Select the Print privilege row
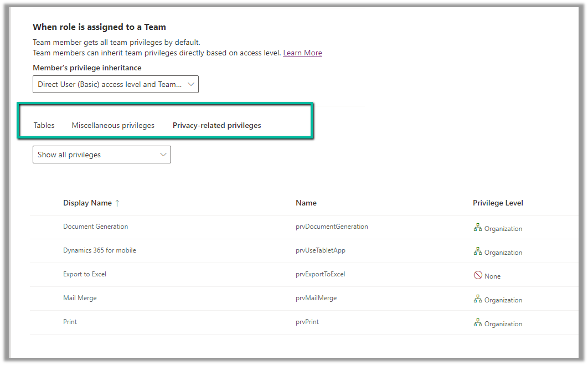 pyautogui.click(x=70, y=322)
